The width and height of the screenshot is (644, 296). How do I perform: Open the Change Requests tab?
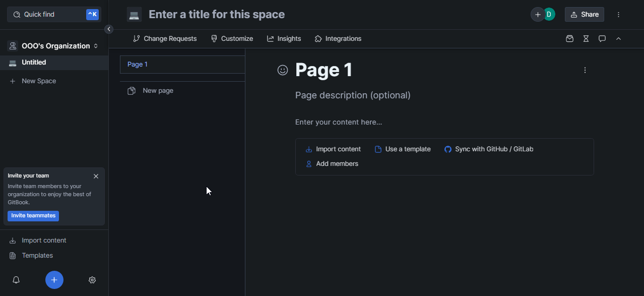click(x=165, y=39)
